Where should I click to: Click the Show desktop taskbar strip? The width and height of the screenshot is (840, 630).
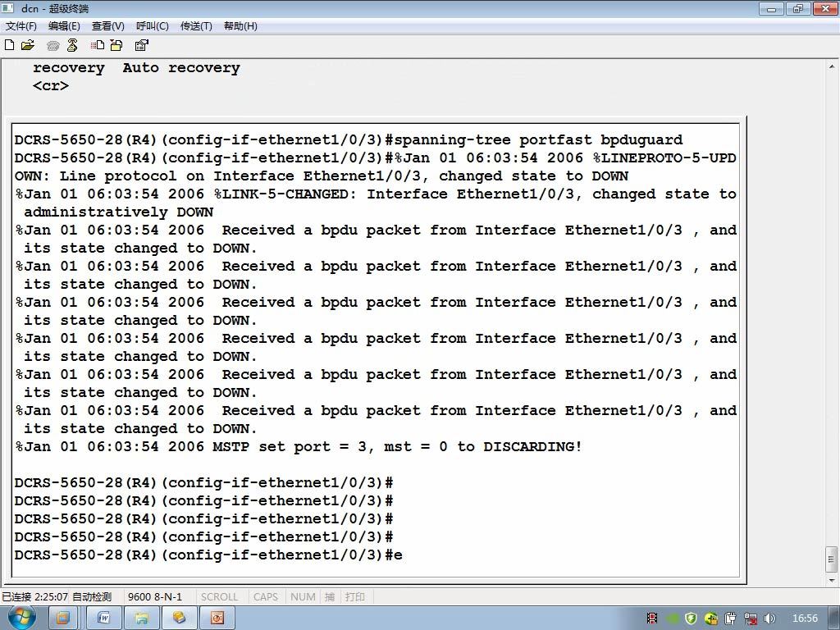click(834, 619)
